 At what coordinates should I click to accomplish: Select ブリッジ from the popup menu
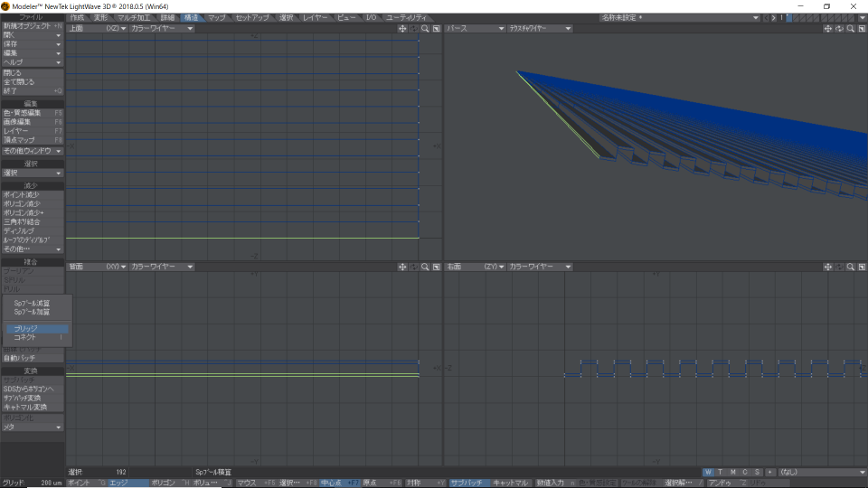click(26, 328)
